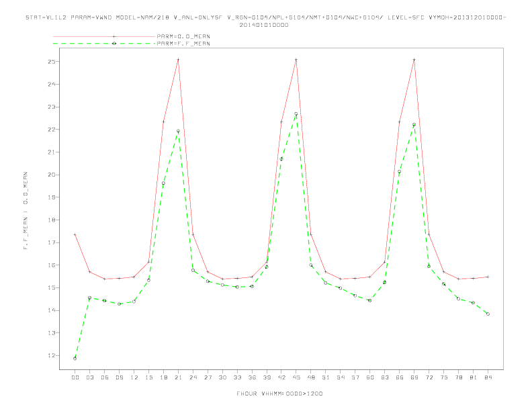Screen dimensions: 532x411
Task: Select green circle data point at hour 00
Action: coord(75,359)
